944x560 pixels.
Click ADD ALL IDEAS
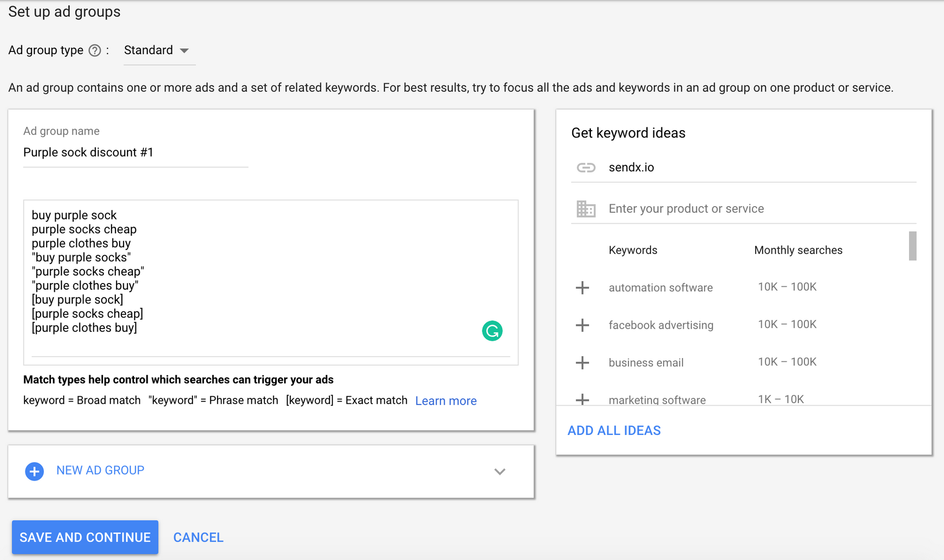click(614, 430)
